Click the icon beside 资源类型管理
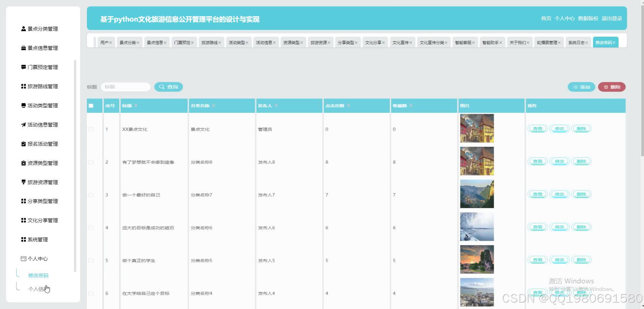644x309 pixels. click(24, 163)
